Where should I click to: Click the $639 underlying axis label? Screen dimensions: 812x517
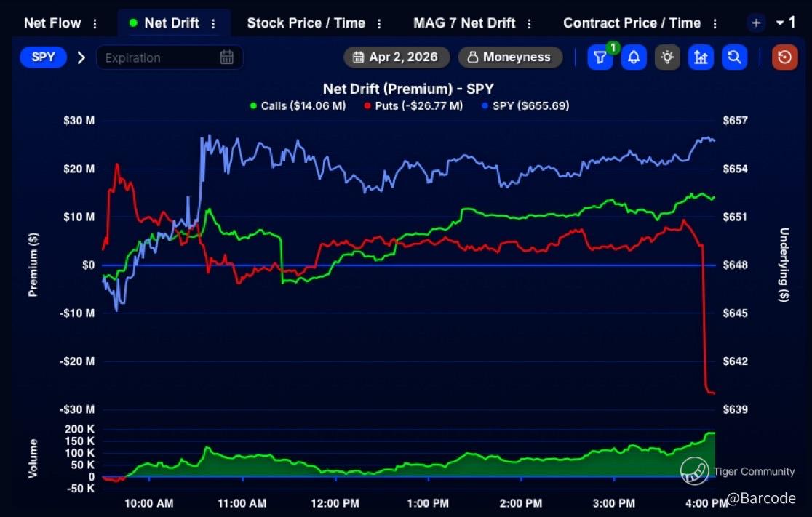[736, 409]
